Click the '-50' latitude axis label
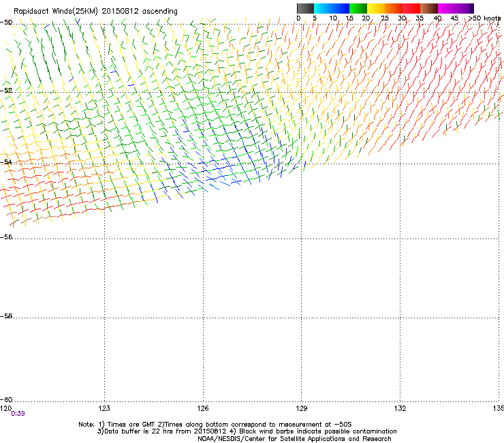Viewport: 504px width, 443px height. coord(6,22)
